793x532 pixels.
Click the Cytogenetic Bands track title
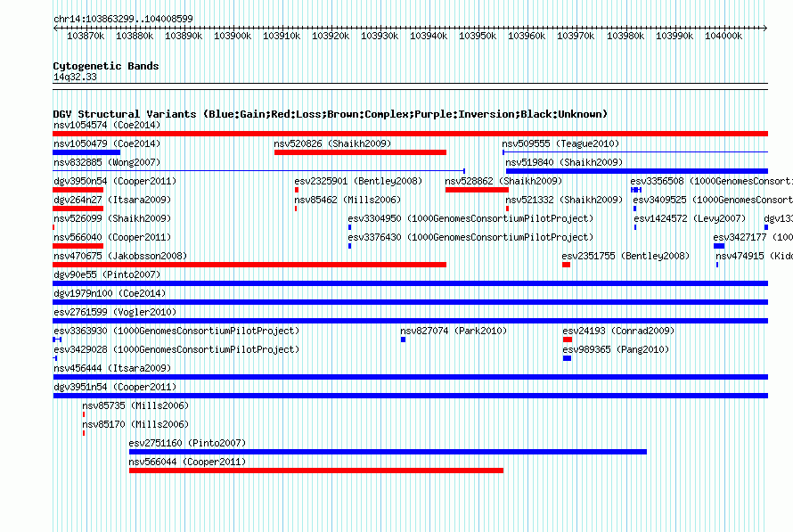pos(106,66)
